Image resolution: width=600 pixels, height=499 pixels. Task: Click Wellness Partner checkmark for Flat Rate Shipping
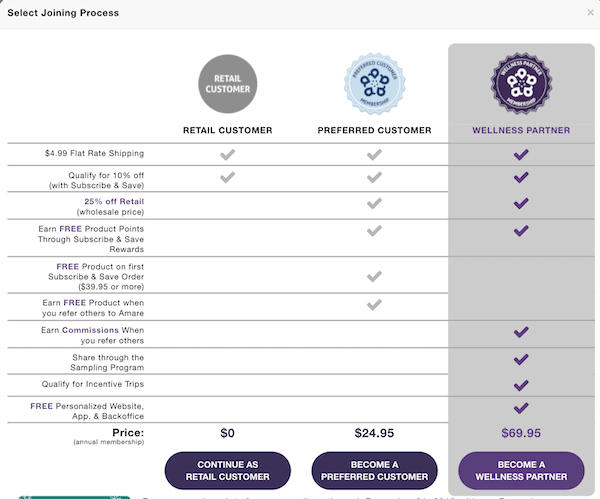point(521,155)
